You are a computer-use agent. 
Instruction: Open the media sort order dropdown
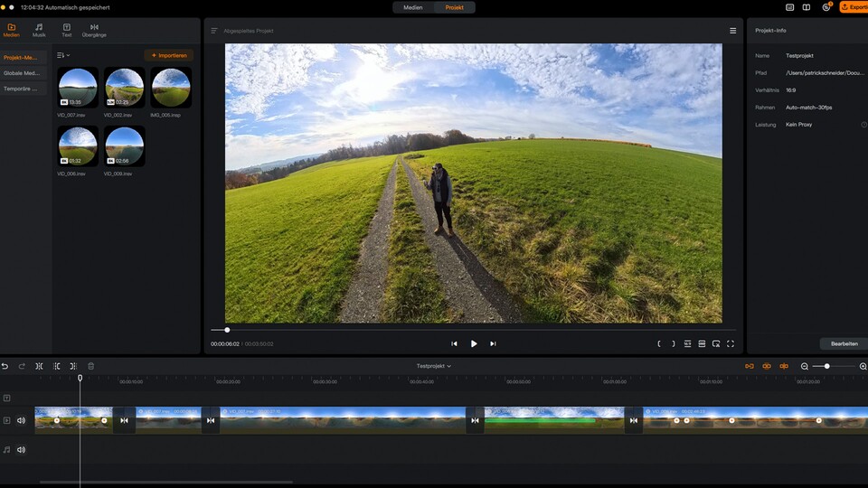click(x=63, y=55)
